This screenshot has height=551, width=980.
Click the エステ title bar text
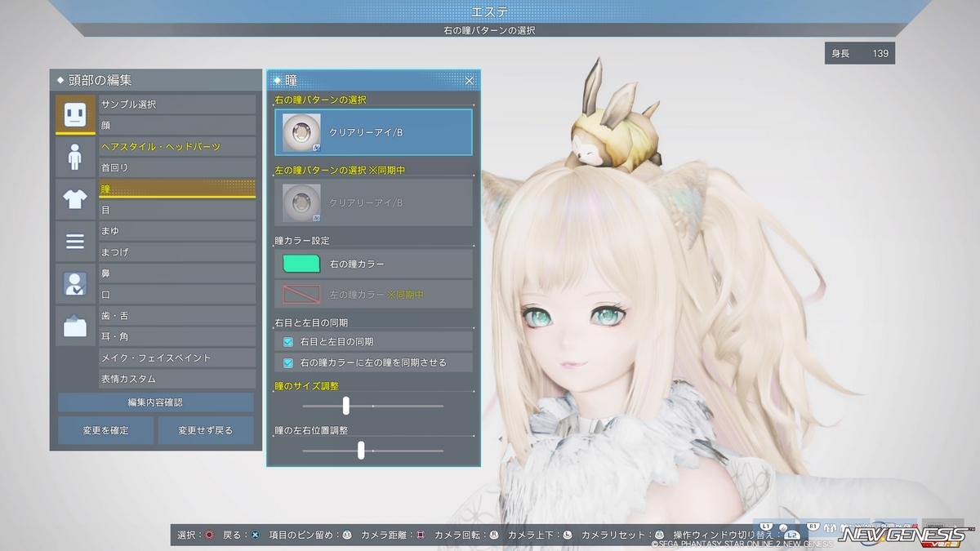pos(490,11)
